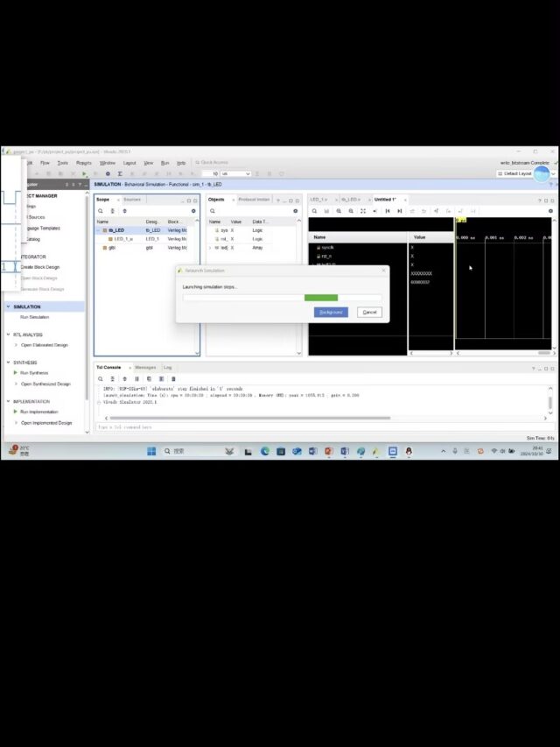Click Run Implementation green arrow
Image resolution: width=560 pixels, height=747 pixels.
(x=16, y=412)
